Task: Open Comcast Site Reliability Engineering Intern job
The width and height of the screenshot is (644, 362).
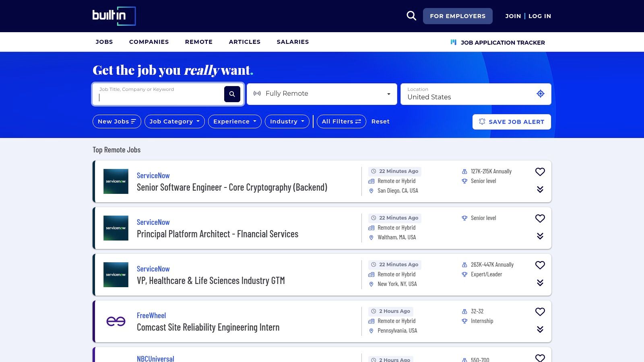Action: coord(208,327)
